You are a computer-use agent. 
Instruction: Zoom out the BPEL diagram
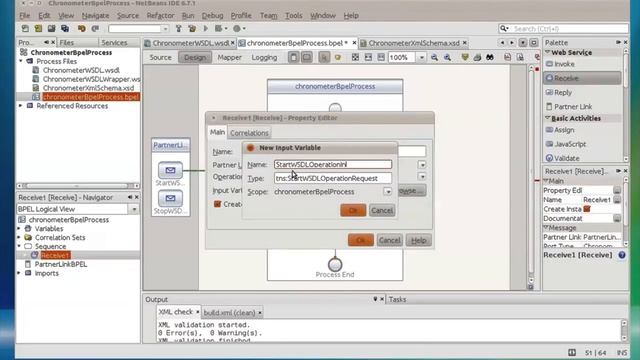[x=434, y=58]
